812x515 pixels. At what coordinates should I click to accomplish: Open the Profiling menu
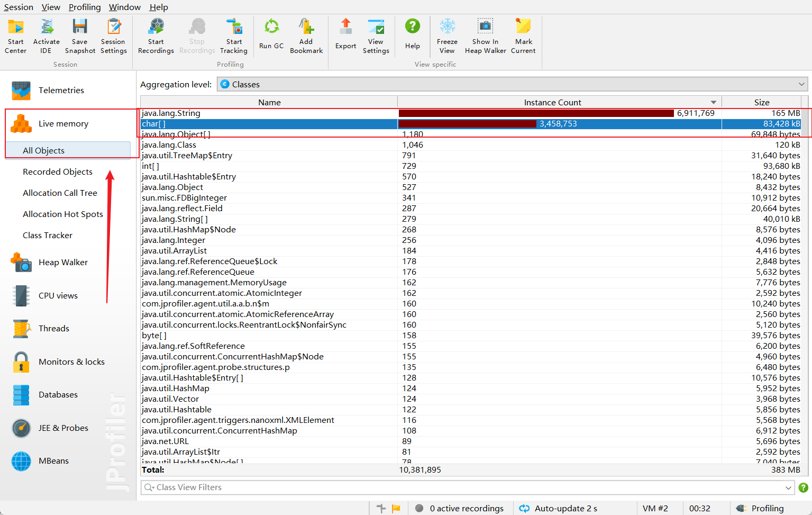[85, 7]
